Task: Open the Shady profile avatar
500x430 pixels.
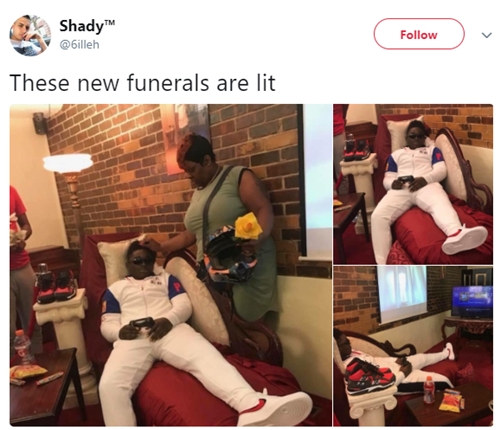Action: (x=30, y=35)
